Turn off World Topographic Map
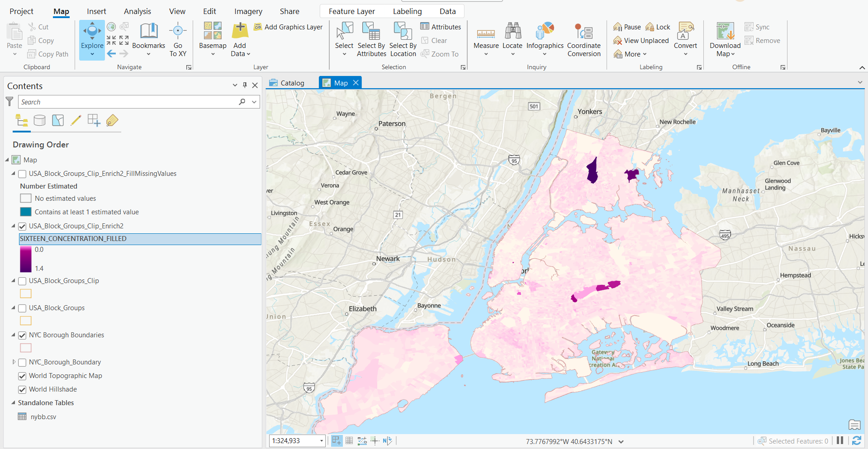Screen dimensions: 868x449 click(x=22, y=376)
